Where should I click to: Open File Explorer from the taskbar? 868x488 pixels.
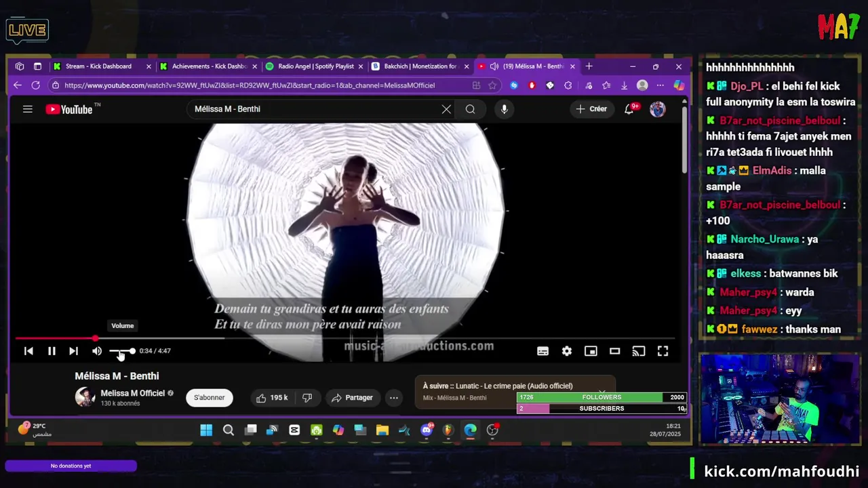[382, 430]
